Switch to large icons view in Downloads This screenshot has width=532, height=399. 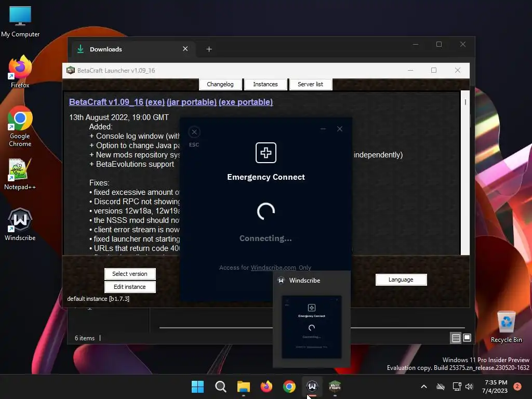click(x=467, y=338)
